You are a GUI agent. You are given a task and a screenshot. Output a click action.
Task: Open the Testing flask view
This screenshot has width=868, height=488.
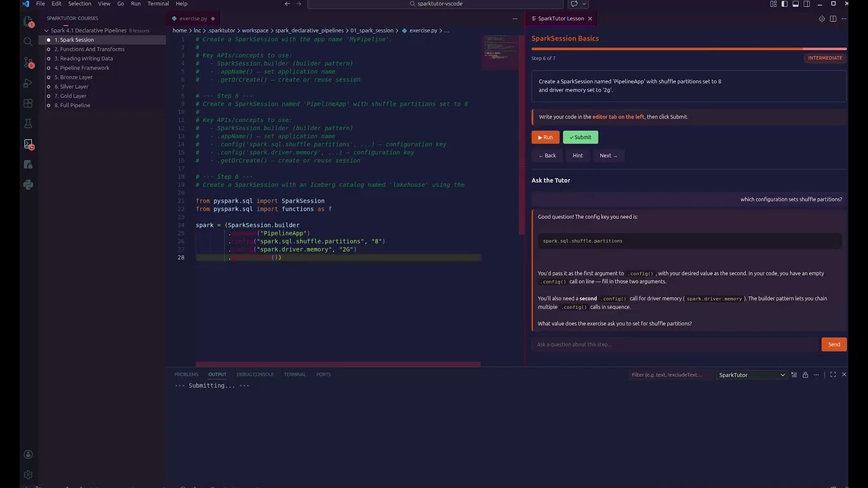point(28,123)
